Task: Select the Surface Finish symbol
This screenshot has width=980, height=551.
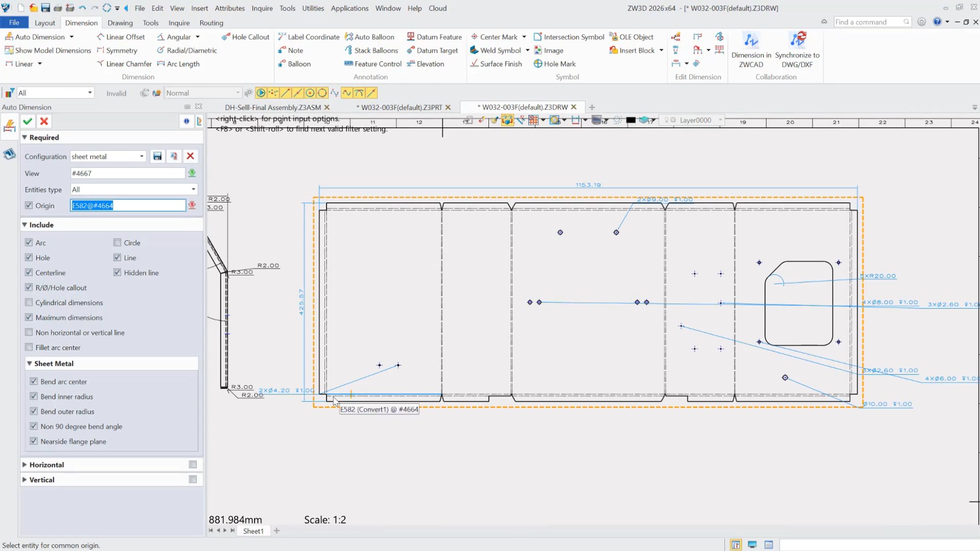Action: (x=496, y=64)
